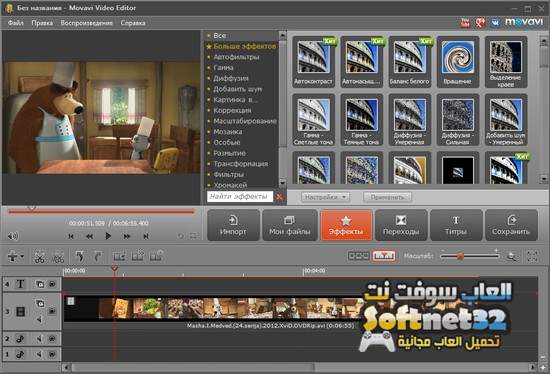Image resolution: width=550 pixels, height=374 pixels.
Task: Open the YouTube icon in the top bar
Action: coord(465,22)
